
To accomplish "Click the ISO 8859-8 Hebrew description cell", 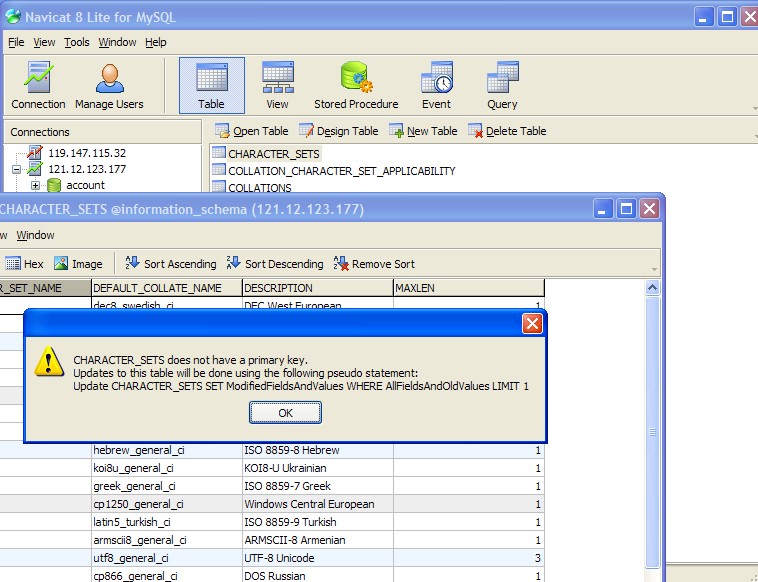I will (318, 450).
